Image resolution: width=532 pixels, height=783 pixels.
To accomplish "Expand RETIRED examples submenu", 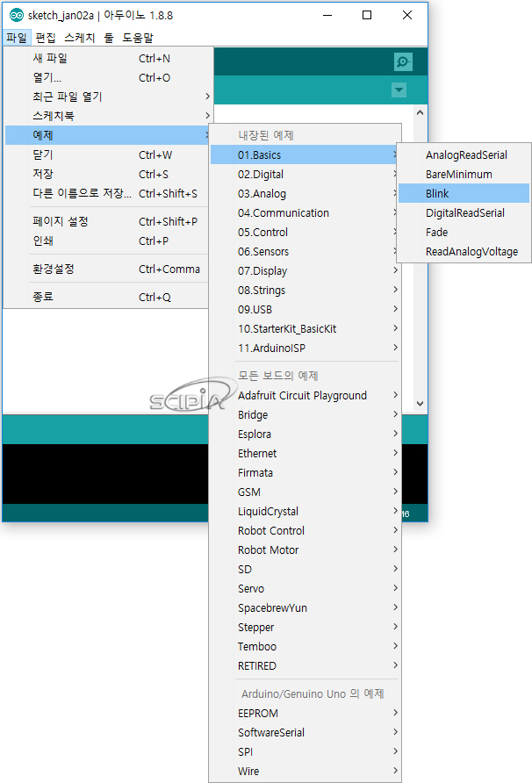I will 306,665.
